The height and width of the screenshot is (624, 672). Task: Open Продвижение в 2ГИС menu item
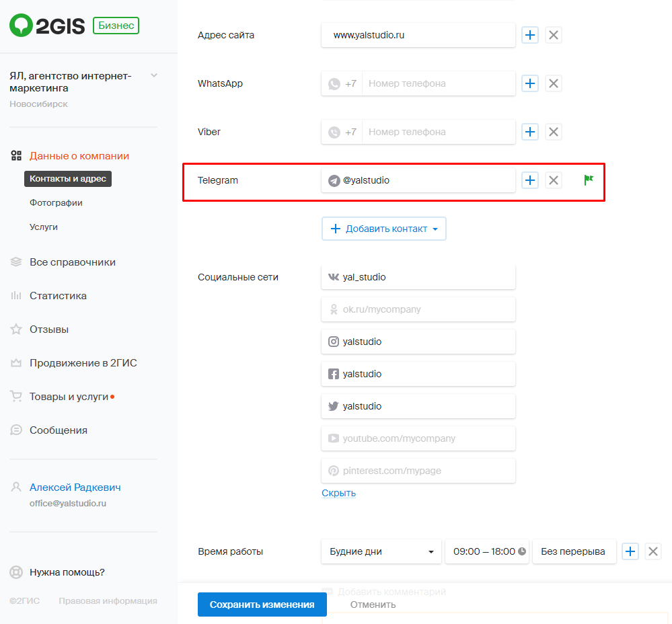83,362
